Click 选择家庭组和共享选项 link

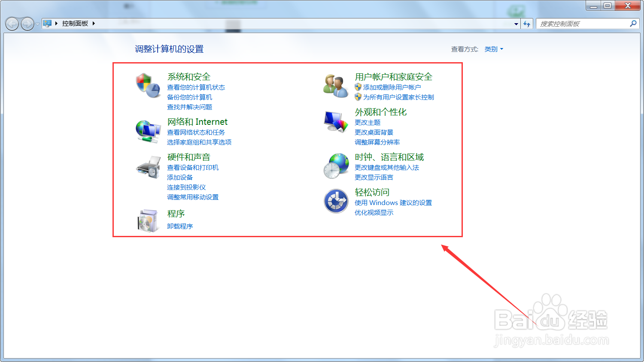199,142
